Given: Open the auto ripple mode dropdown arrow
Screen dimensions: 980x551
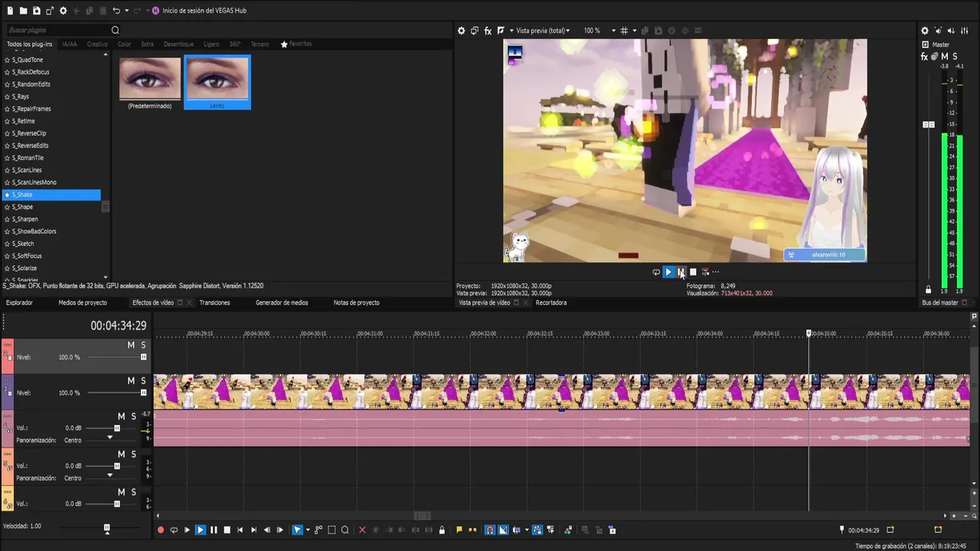Looking at the screenshot, I should click(527, 530).
